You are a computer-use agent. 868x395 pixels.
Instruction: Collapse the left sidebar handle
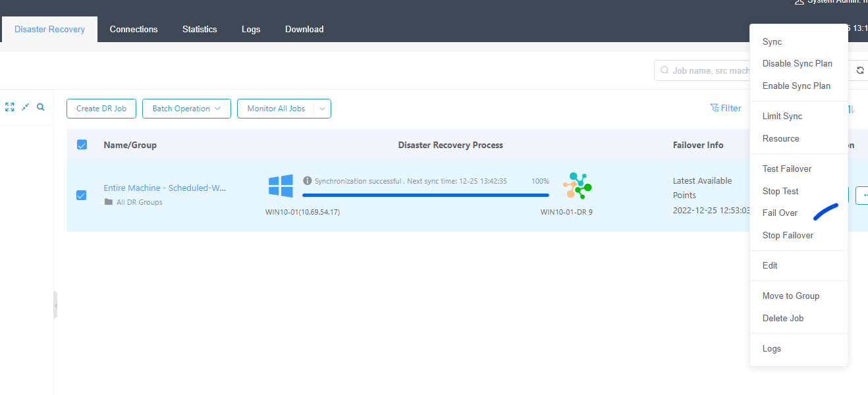tap(56, 305)
